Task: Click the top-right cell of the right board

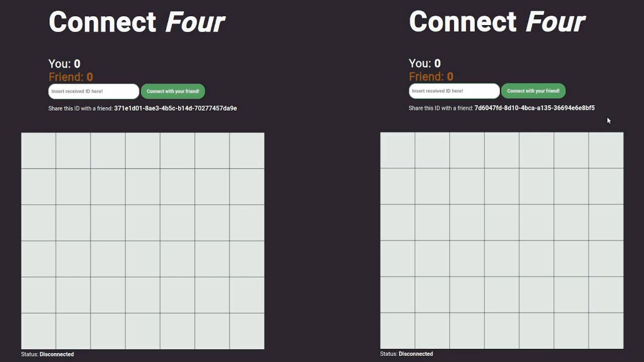Action: [x=606, y=150]
